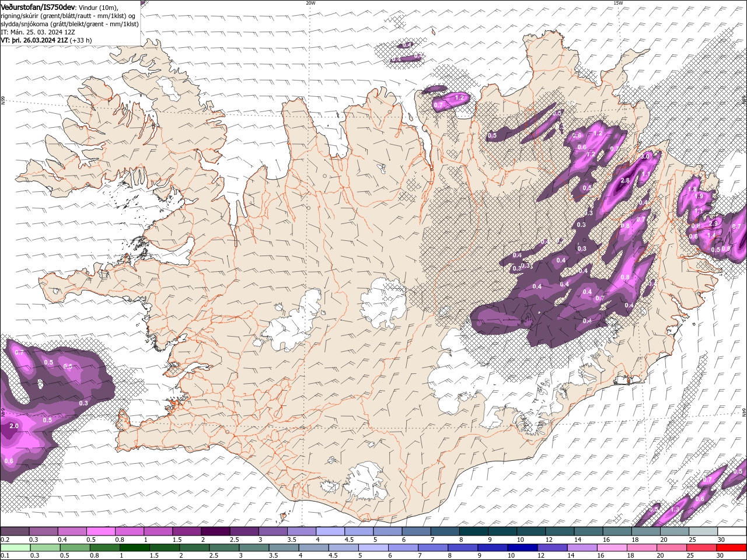The image size is (747, 560).
Task: Pick the 8 dark teal swatch in sleet/snow row
Action: pos(474,531)
